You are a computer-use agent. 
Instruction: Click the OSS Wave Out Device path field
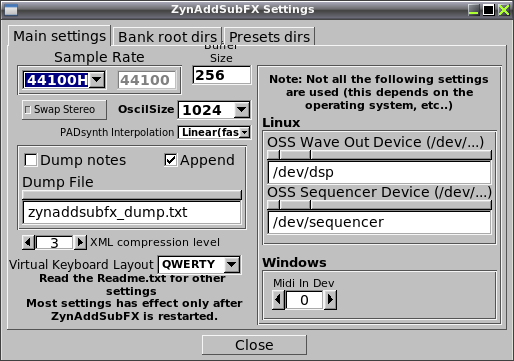(x=379, y=172)
